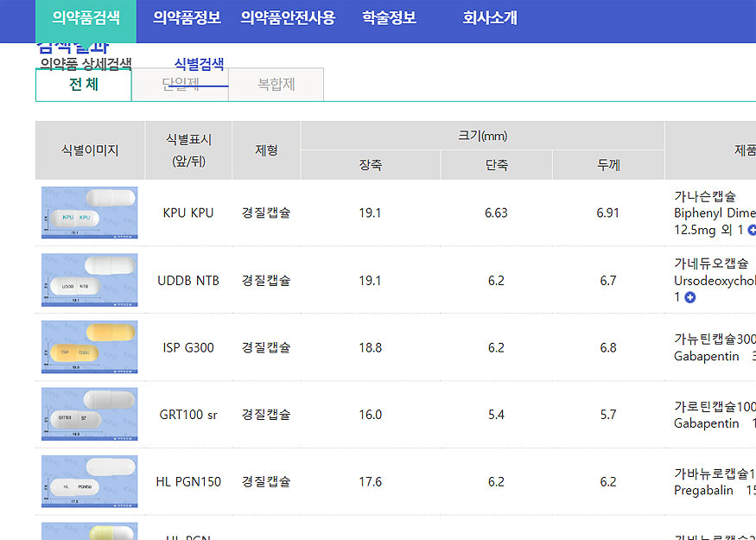Click long axis value 18.8
Image resolution: width=756 pixels, height=540 pixels.
click(x=371, y=347)
